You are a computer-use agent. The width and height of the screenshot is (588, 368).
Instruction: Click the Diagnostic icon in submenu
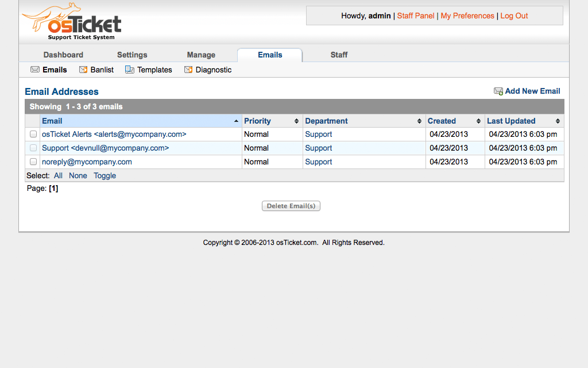click(188, 70)
